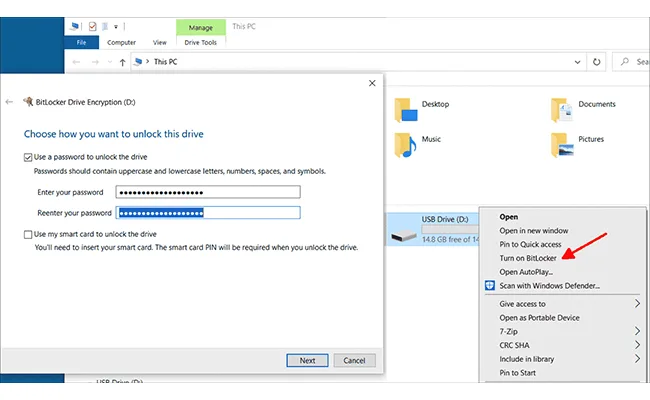Screen dimensions: 650x400
Task: Expand the CRC SHA submenu
Action: point(637,345)
